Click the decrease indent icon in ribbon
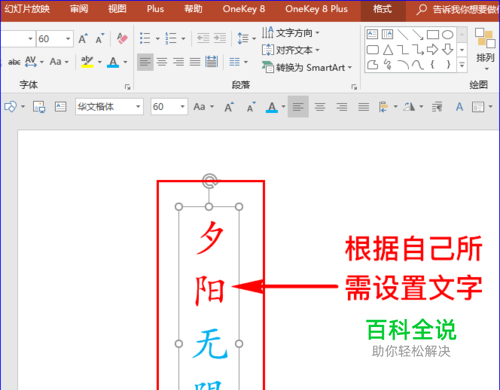The height and width of the screenshot is (390, 500). pyautogui.click(x=203, y=39)
